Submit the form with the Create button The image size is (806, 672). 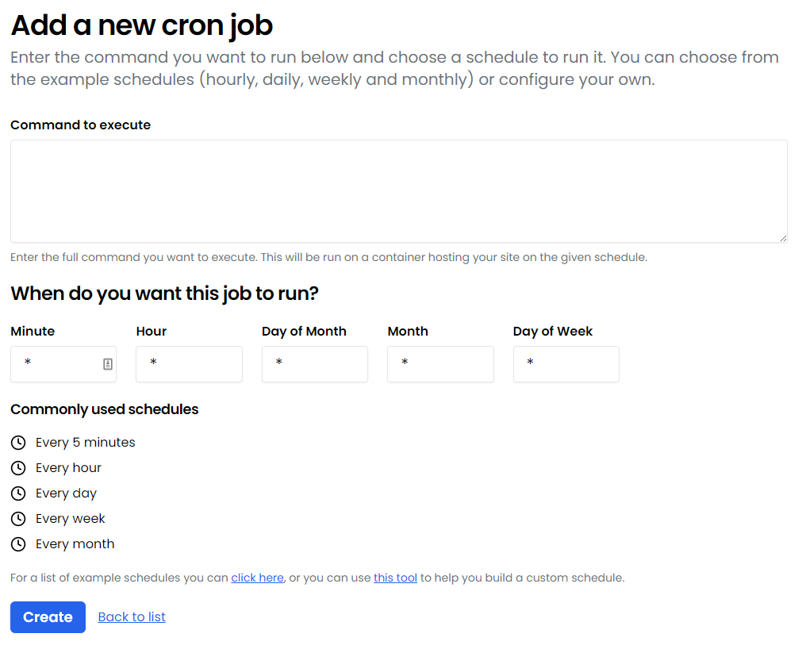(48, 617)
